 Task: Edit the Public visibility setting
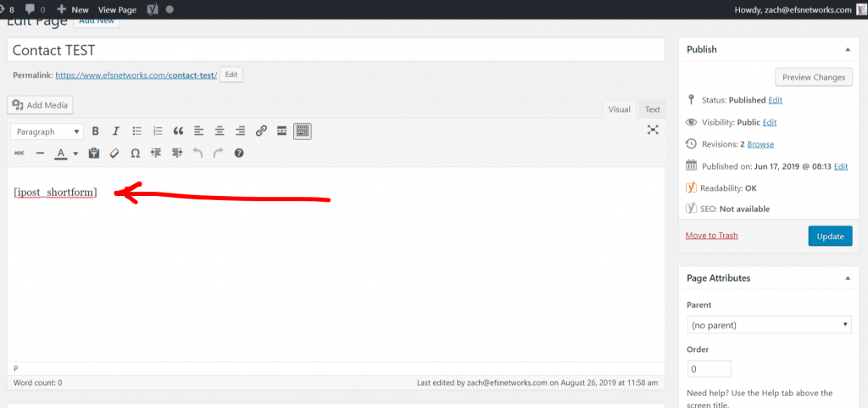coord(770,122)
